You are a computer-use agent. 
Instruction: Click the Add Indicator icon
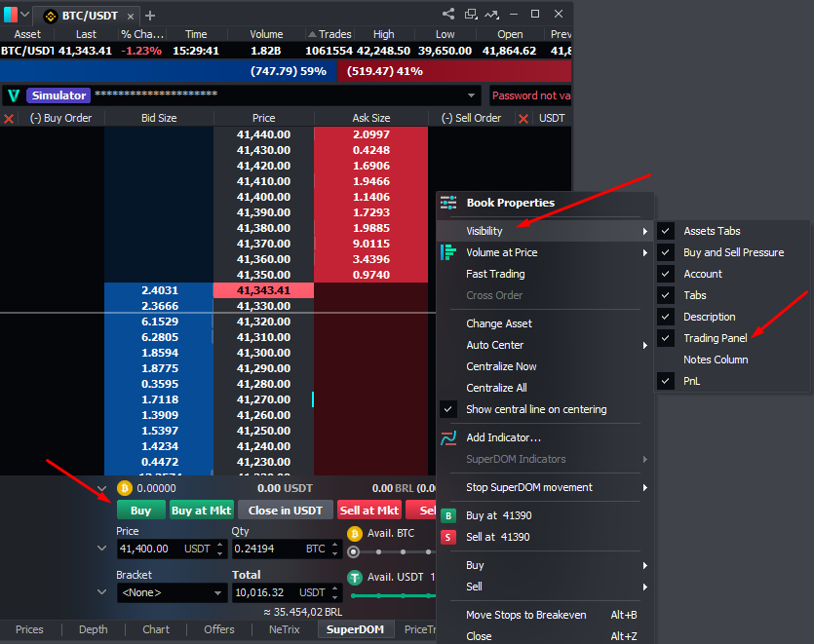[448, 438]
